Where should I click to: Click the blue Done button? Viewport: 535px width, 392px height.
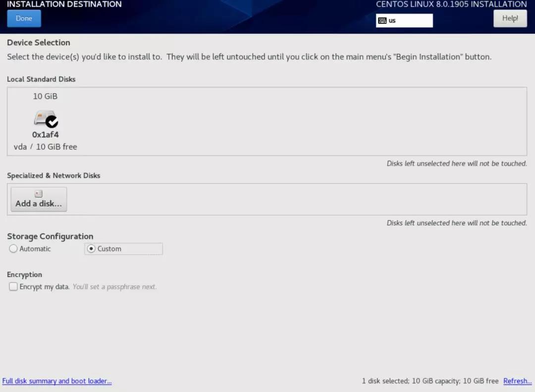coord(24,18)
